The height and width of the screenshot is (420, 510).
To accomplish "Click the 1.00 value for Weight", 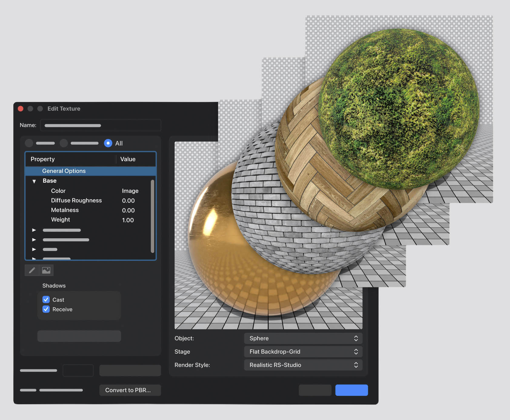I will (x=128, y=220).
